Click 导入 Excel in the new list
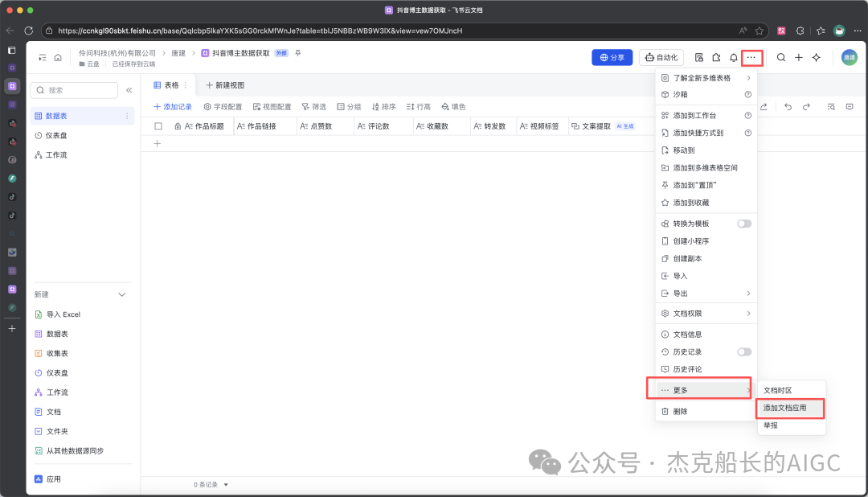Viewport: 868px width, 497px height. tap(58, 314)
